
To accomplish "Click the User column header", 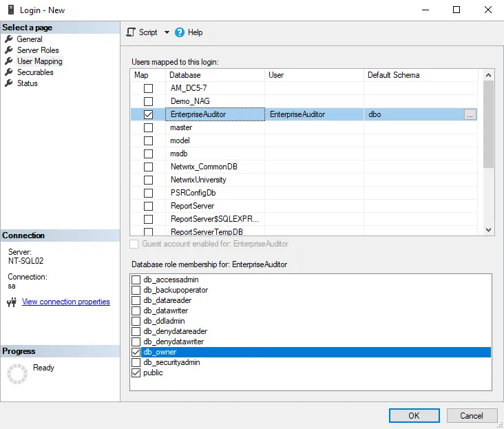I will coord(315,75).
